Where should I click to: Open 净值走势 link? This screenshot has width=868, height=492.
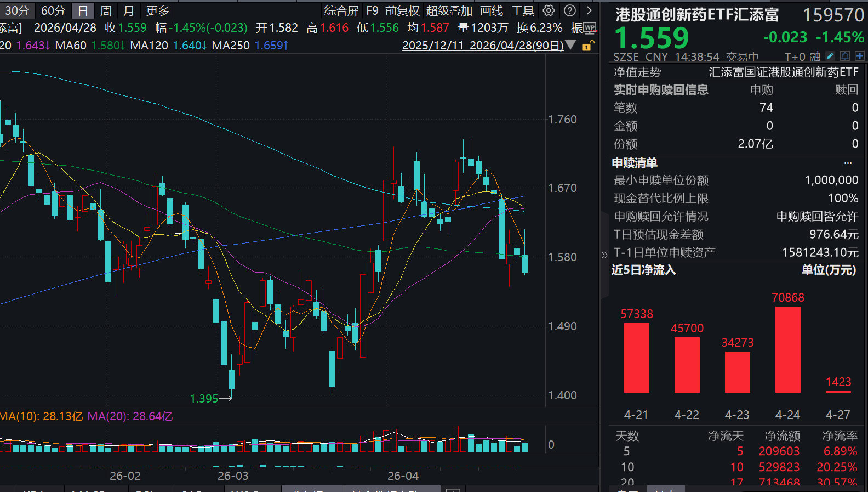[x=637, y=72]
